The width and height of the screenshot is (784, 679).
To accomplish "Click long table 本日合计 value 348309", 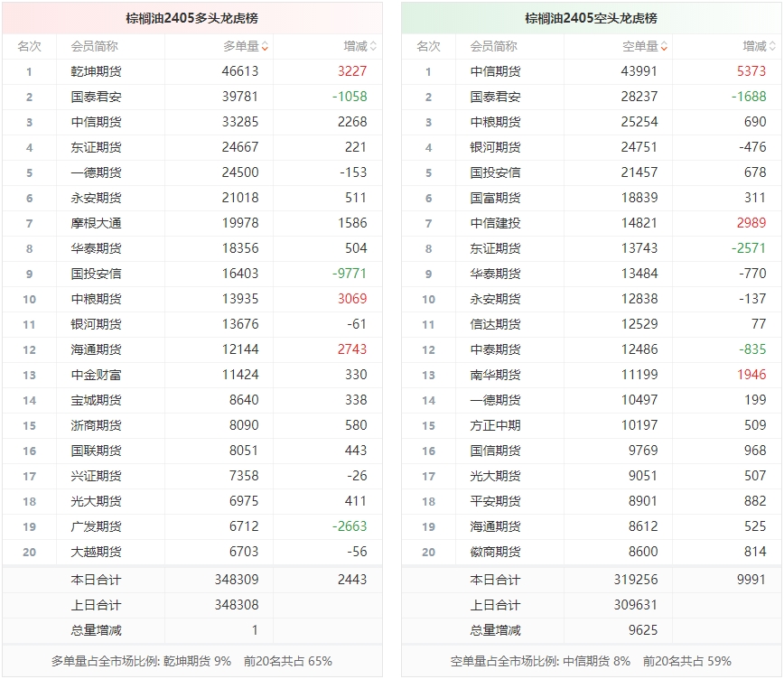I will pyautogui.click(x=237, y=580).
